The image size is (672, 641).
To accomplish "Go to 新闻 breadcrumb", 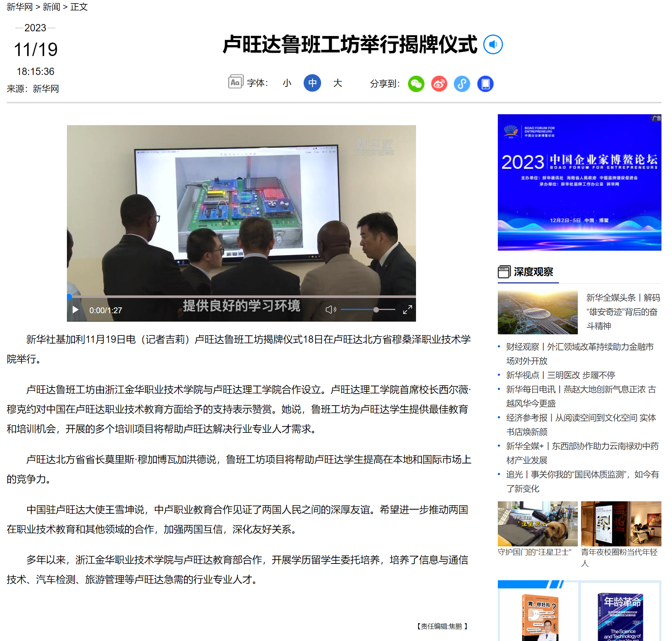I will 51,7.
